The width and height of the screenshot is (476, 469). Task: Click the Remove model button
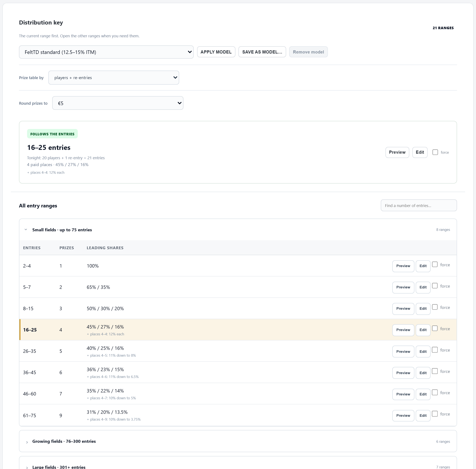(x=308, y=52)
